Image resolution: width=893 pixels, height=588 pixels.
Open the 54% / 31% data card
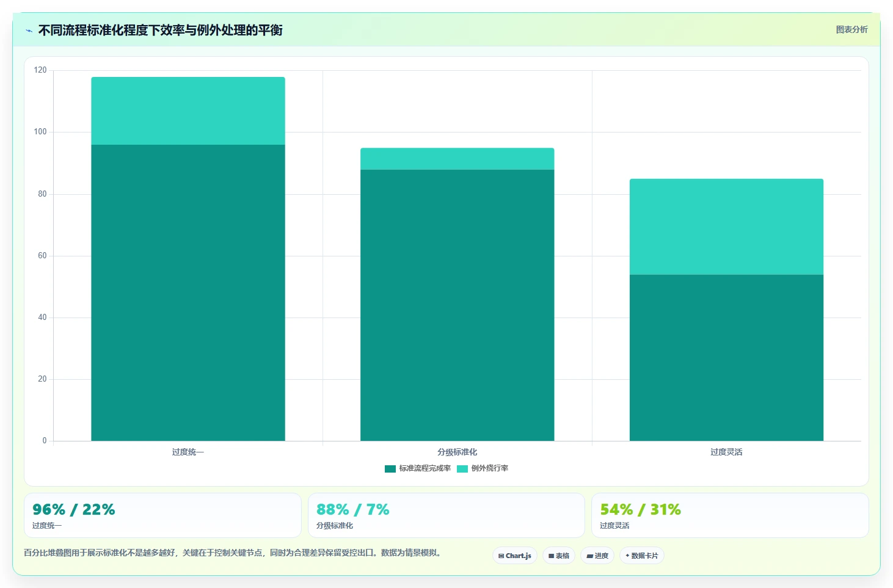click(730, 515)
